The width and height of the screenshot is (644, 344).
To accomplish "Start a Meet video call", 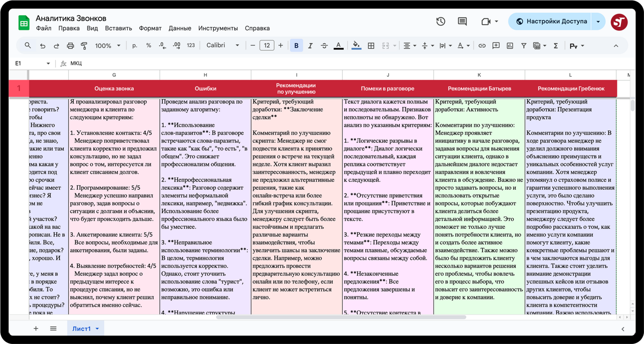I will 486,21.
